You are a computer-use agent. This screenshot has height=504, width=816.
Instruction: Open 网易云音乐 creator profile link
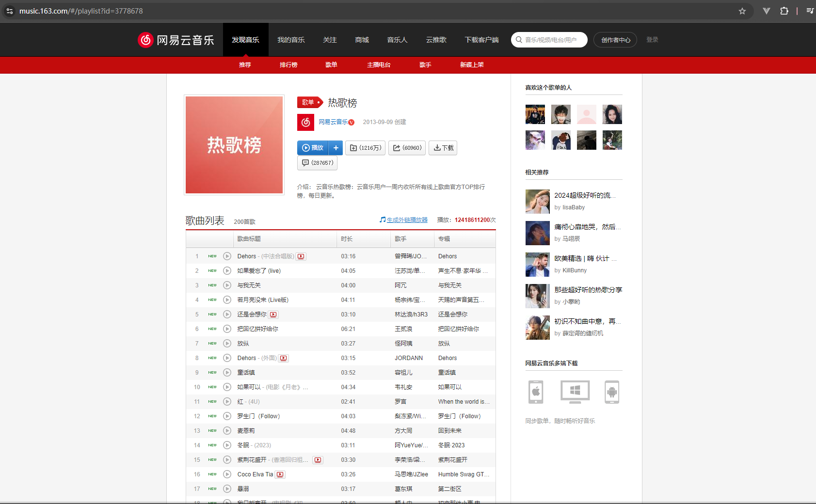(x=333, y=122)
